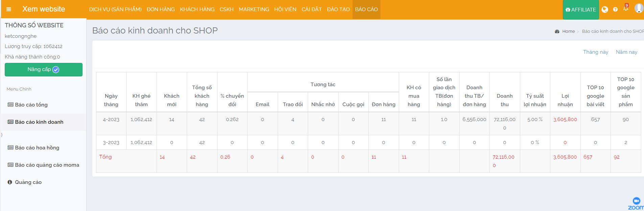Open Báo cáo hoa hồng in sidebar
This screenshot has width=644, height=211.
pyautogui.click(x=37, y=148)
